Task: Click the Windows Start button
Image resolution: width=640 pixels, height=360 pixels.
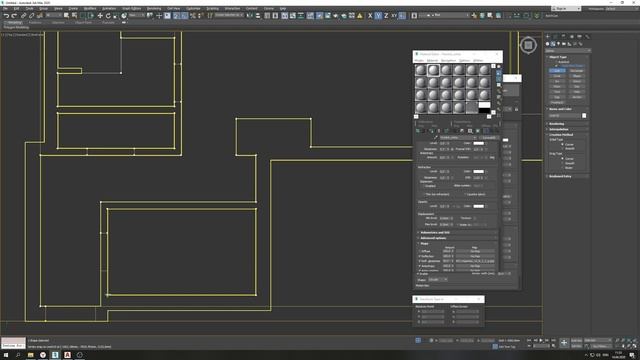Action: pyautogui.click(x=6, y=355)
